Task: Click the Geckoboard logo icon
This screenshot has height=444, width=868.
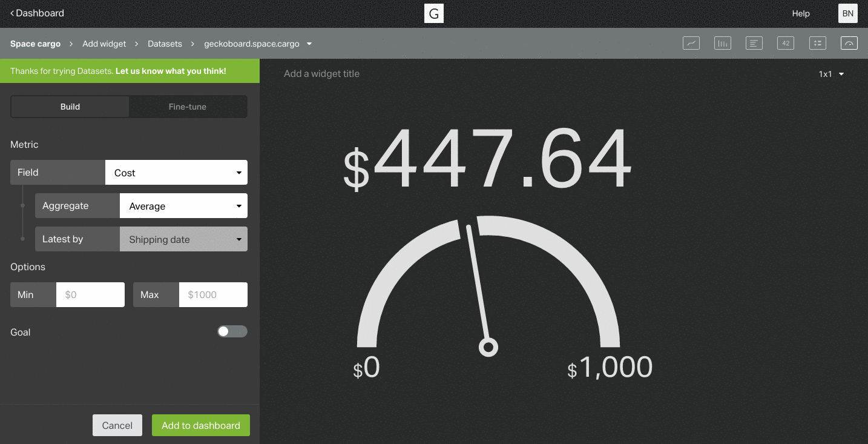Action: point(434,13)
